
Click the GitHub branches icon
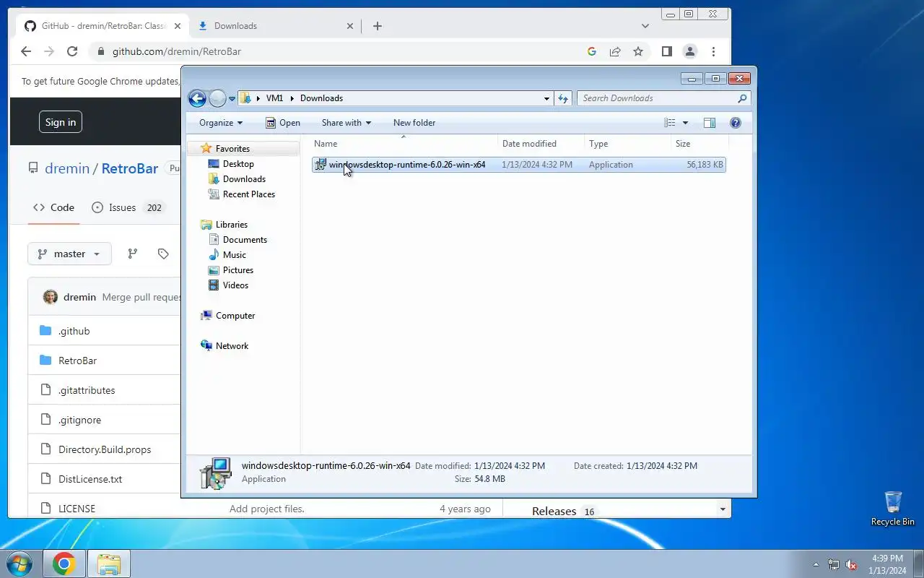132,254
